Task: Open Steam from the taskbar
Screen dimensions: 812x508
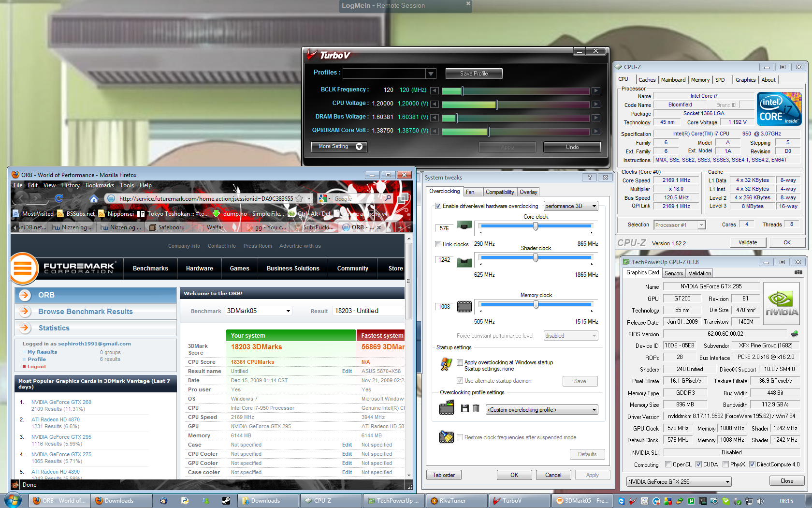Action: tap(226, 501)
